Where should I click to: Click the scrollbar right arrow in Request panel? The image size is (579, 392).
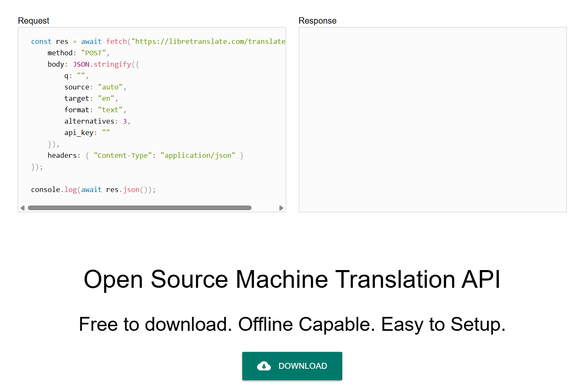click(x=281, y=208)
